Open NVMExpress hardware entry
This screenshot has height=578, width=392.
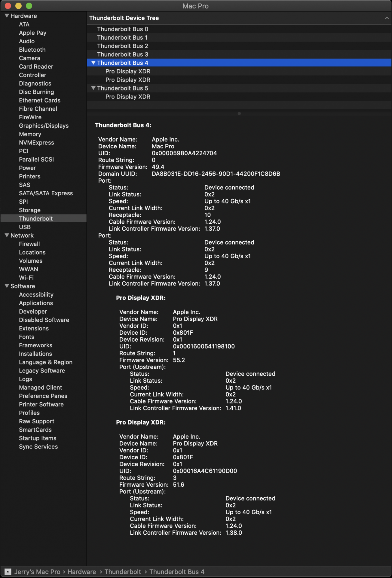click(36, 142)
